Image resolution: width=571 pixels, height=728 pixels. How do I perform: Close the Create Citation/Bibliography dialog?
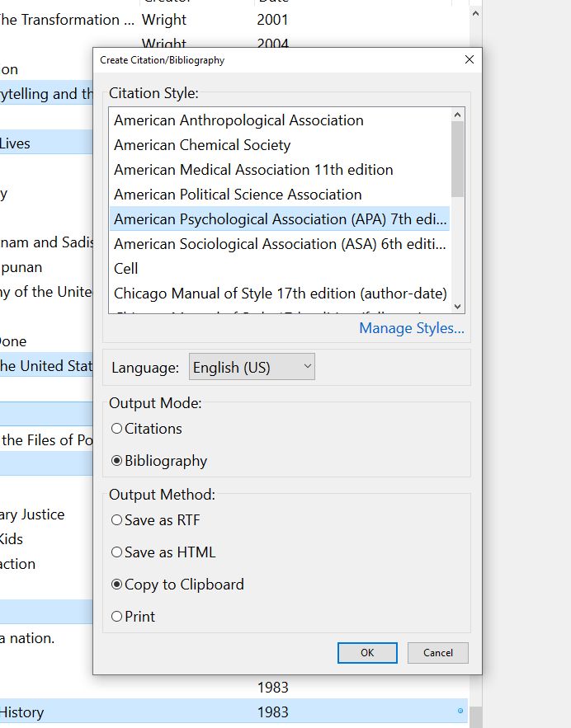coord(470,60)
